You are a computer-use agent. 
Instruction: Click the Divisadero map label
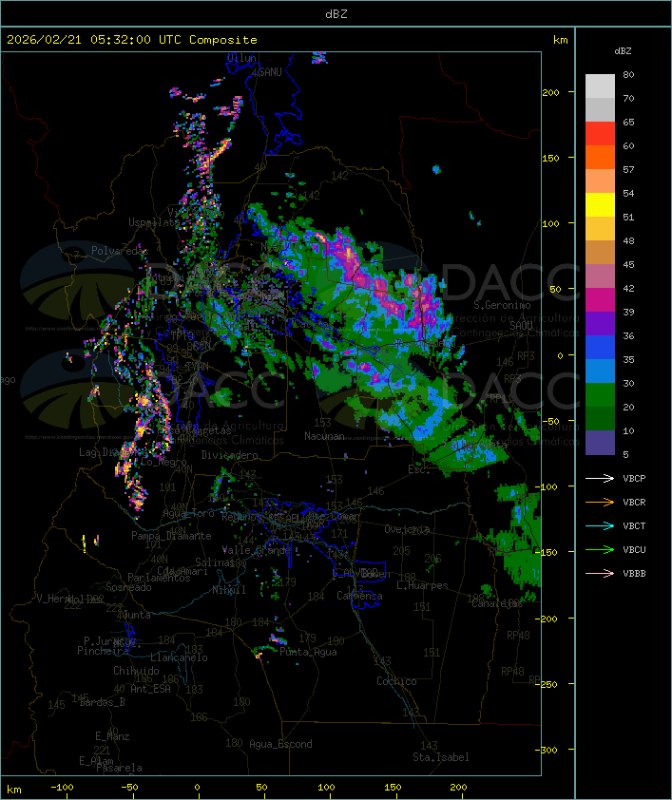click(229, 454)
